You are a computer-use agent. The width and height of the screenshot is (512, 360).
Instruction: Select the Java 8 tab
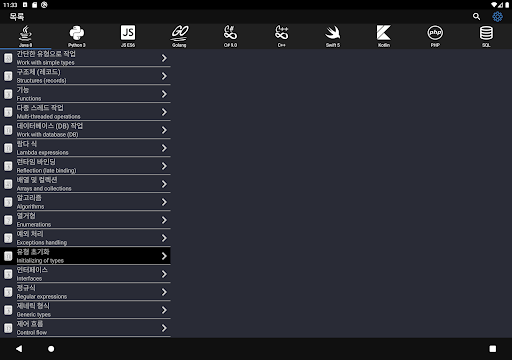pyautogui.click(x=26, y=36)
